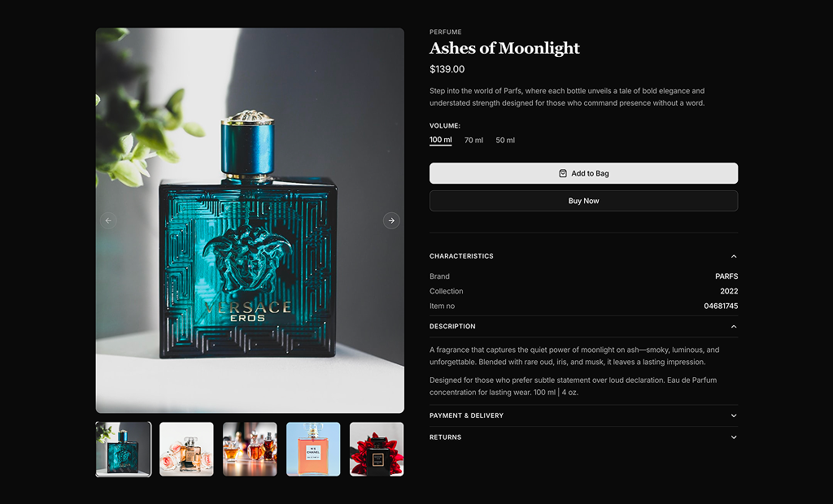Collapse Description using its chevron icon

[x=734, y=327]
